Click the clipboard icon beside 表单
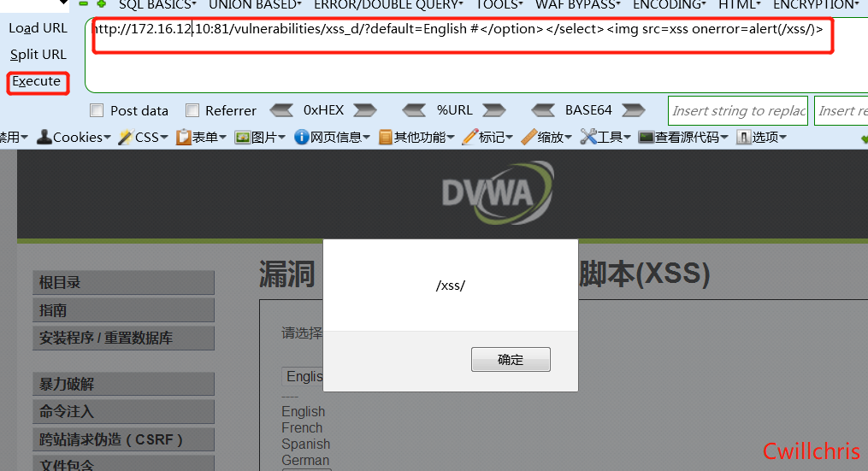 [x=183, y=138]
